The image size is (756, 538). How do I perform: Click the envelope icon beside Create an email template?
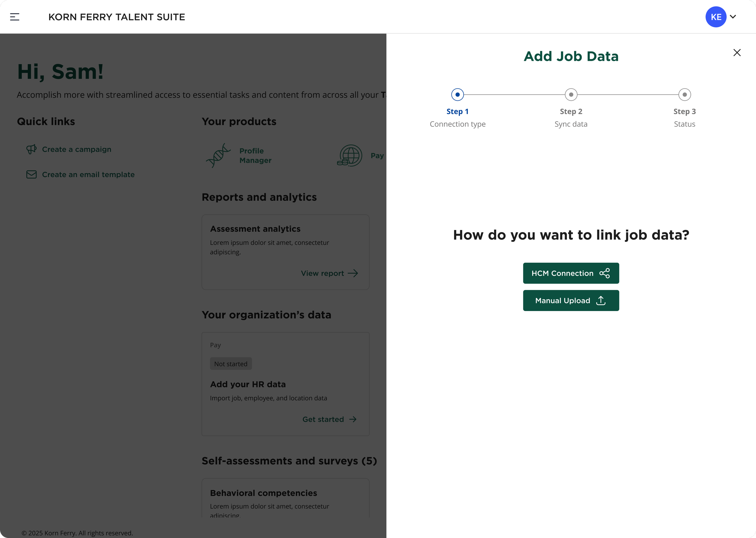(31, 174)
